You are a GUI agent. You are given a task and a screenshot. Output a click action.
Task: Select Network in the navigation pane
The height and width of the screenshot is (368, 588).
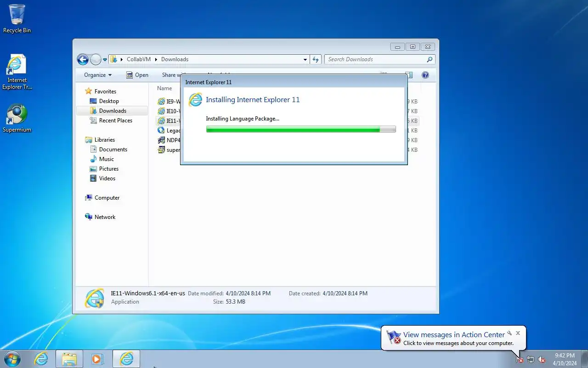point(105,217)
